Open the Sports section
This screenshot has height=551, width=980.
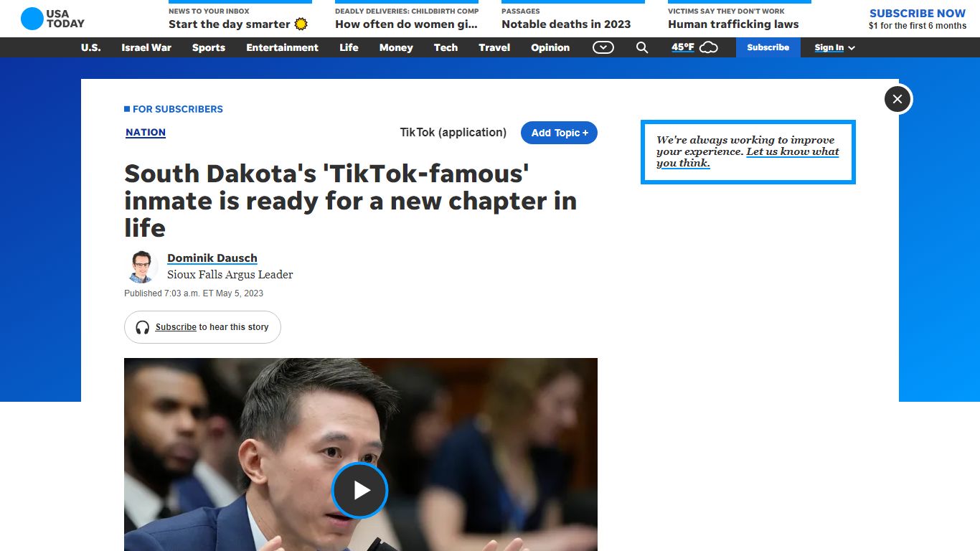coord(209,47)
